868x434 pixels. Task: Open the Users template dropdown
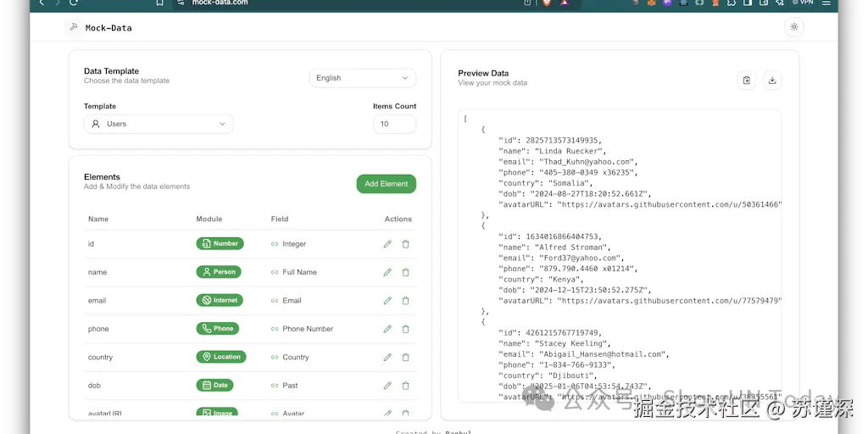coord(159,124)
